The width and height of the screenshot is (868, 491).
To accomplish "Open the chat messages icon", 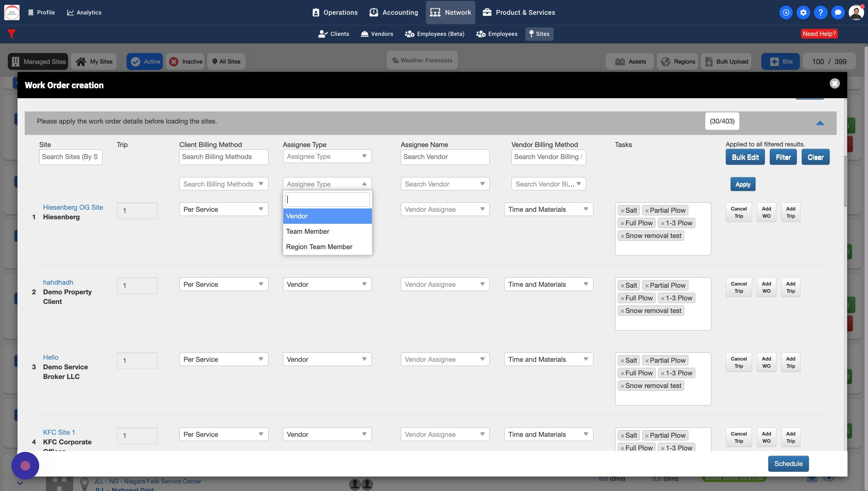I will click(838, 12).
